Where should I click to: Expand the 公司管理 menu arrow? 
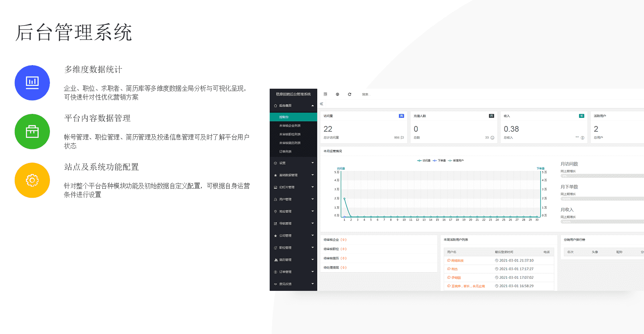tap(312, 235)
